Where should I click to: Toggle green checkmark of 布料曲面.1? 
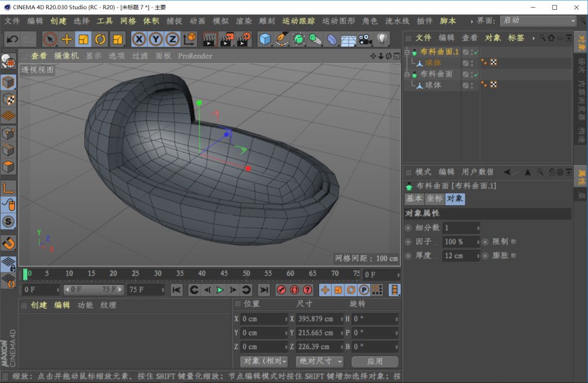click(476, 52)
